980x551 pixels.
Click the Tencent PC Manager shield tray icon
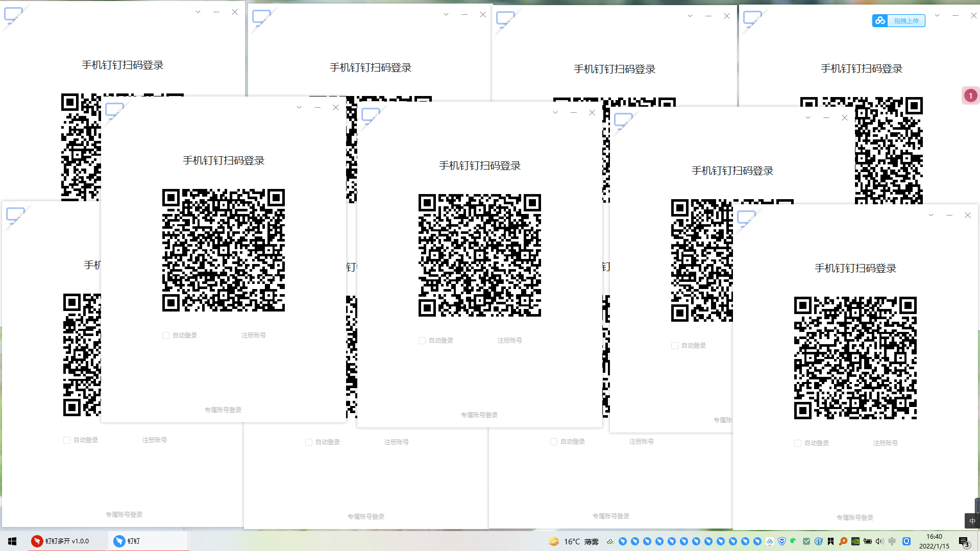(x=781, y=541)
